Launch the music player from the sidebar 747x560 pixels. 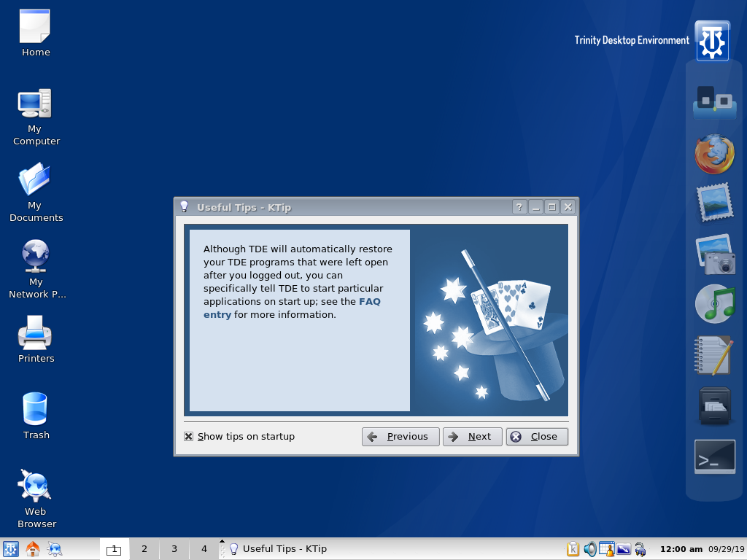[x=715, y=304]
